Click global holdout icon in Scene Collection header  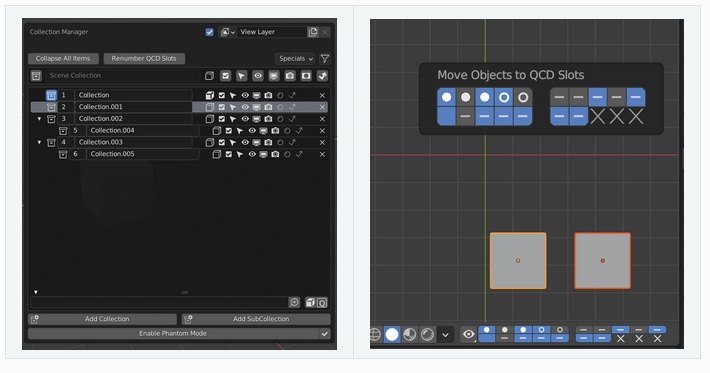pyautogui.click(x=306, y=76)
